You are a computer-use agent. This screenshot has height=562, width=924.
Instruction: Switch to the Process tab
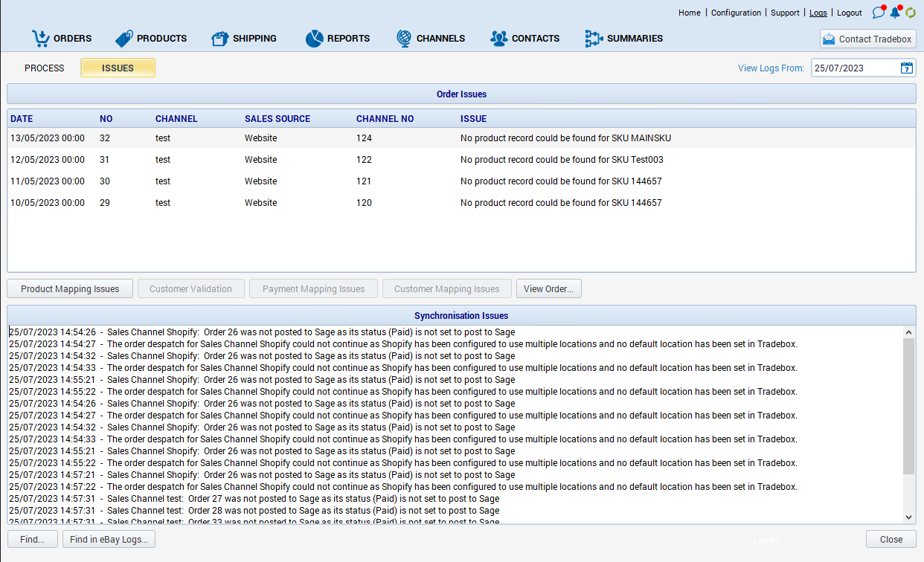point(45,68)
